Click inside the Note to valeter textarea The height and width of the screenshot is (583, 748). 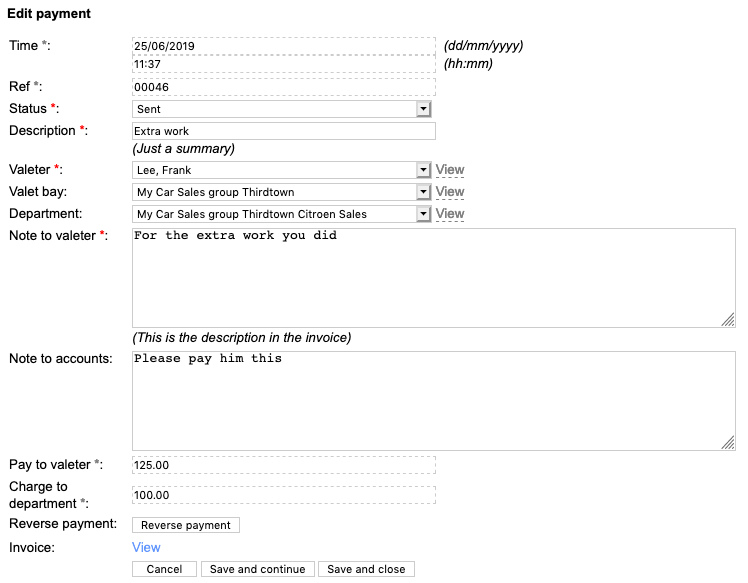(433, 277)
